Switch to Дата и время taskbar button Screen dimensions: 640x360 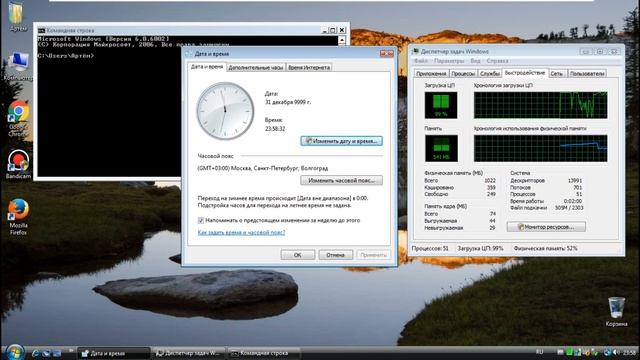(x=114, y=353)
